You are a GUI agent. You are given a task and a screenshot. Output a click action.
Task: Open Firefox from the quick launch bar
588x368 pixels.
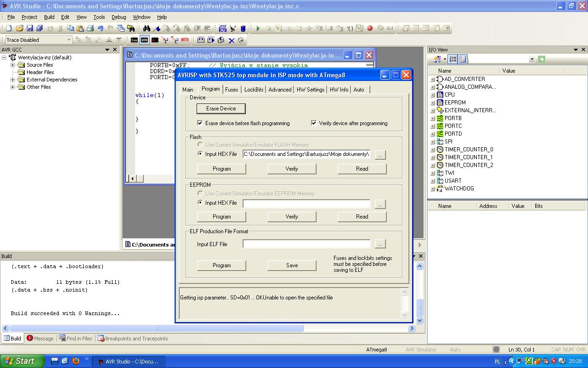(76, 361)
